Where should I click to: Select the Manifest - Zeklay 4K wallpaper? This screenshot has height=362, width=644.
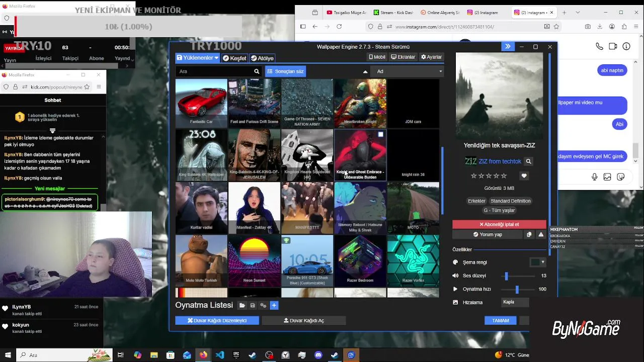[x=254, y=208]
